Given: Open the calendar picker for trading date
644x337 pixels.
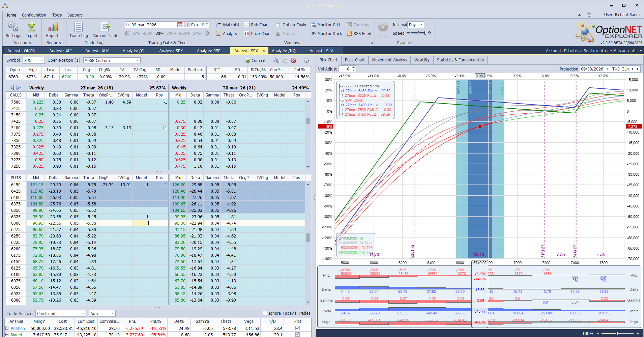Looking at the screenshot, I should [x=180, y=25].
